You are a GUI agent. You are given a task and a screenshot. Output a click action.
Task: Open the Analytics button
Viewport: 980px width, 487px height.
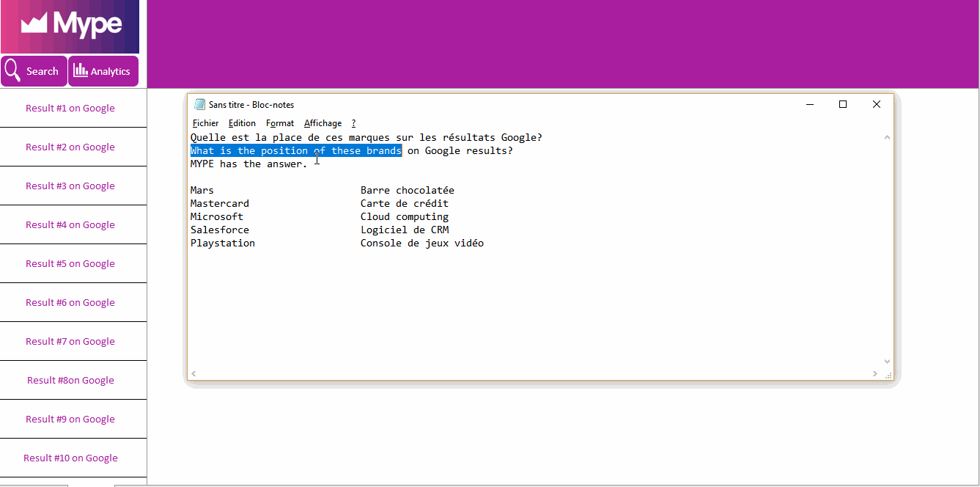[103, 71]
